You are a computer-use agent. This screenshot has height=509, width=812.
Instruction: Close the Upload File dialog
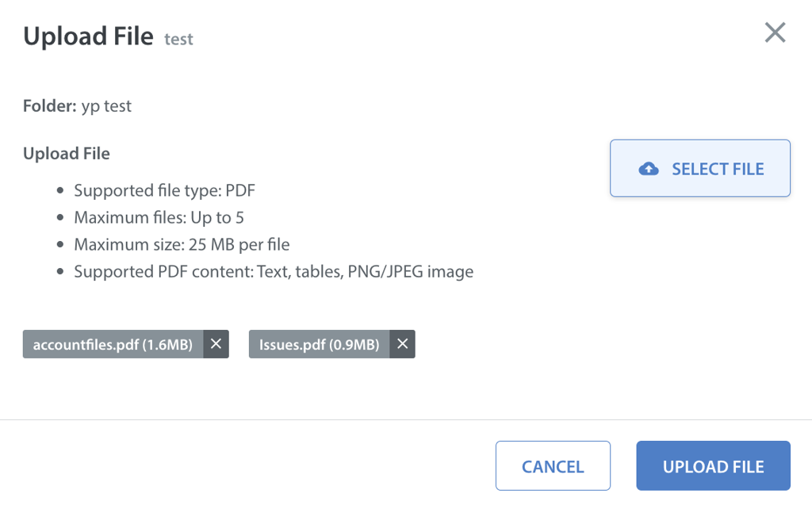[775, 33]
